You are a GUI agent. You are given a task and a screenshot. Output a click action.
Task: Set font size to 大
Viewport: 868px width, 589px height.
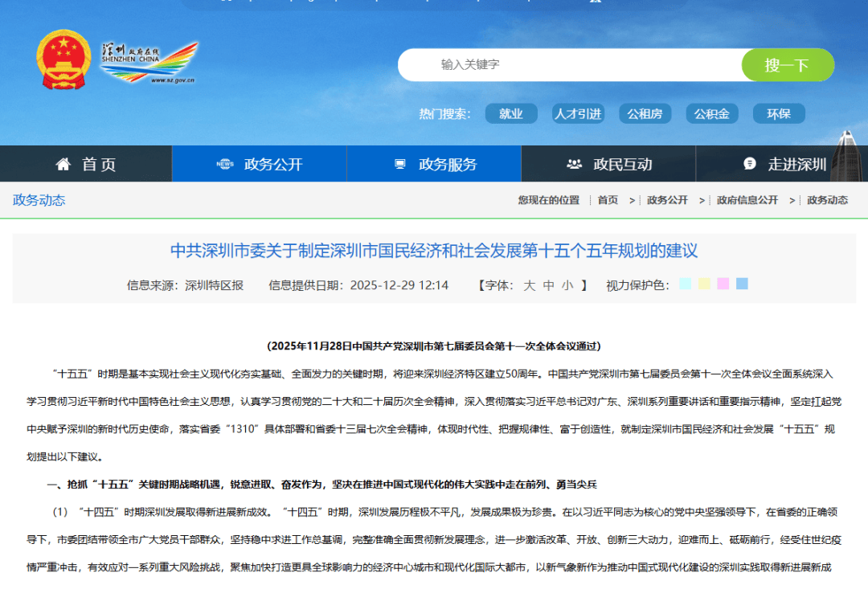tap(530, 285)
